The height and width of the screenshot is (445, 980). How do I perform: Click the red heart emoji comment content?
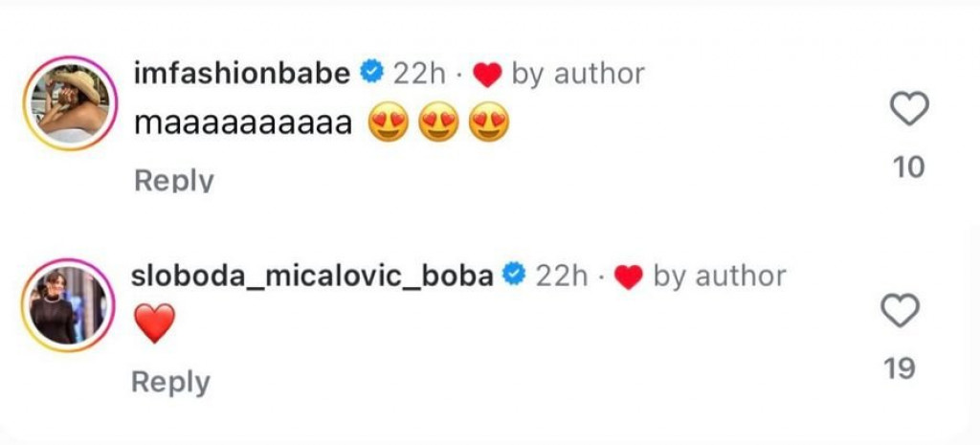(155, 323)
